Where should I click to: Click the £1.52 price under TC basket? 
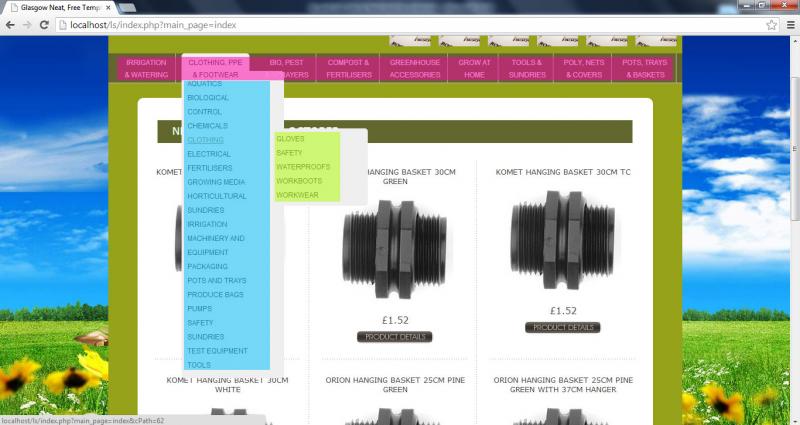pos(563,311)
